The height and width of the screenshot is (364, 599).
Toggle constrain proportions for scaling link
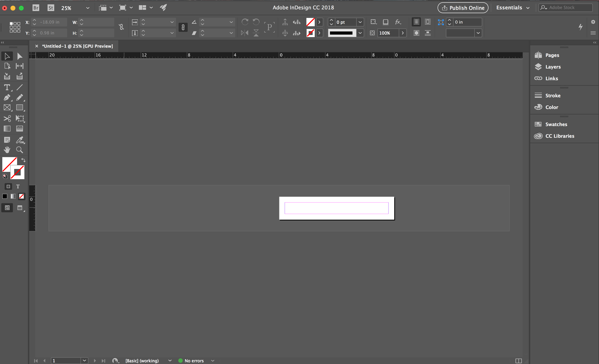(183, 27)
